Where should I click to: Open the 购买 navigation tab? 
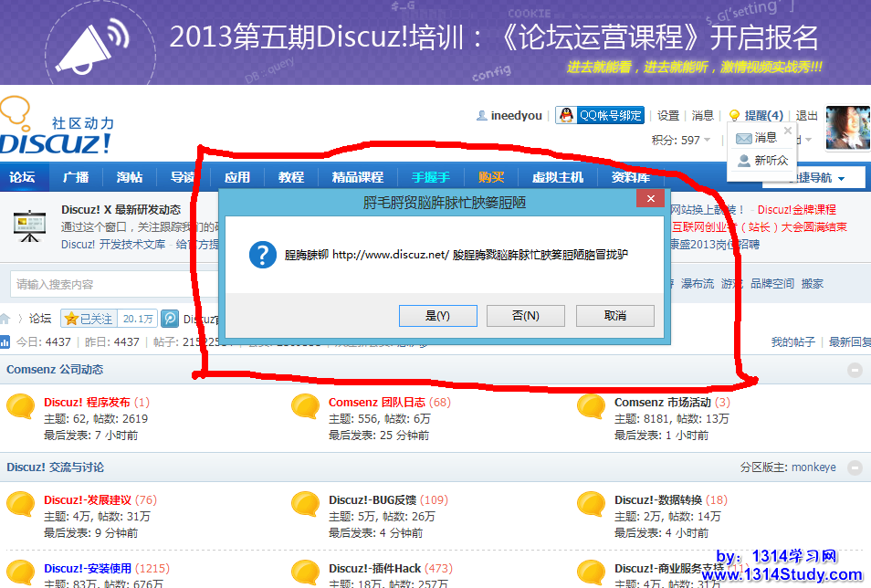tap(491, 177)
